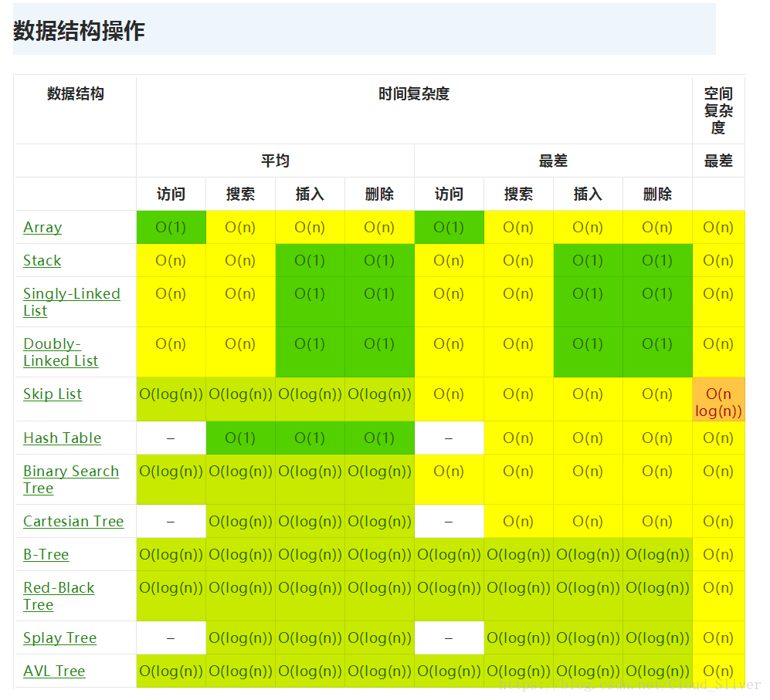Click Hash Table average search O(1) cell

[x=241, y=438]
